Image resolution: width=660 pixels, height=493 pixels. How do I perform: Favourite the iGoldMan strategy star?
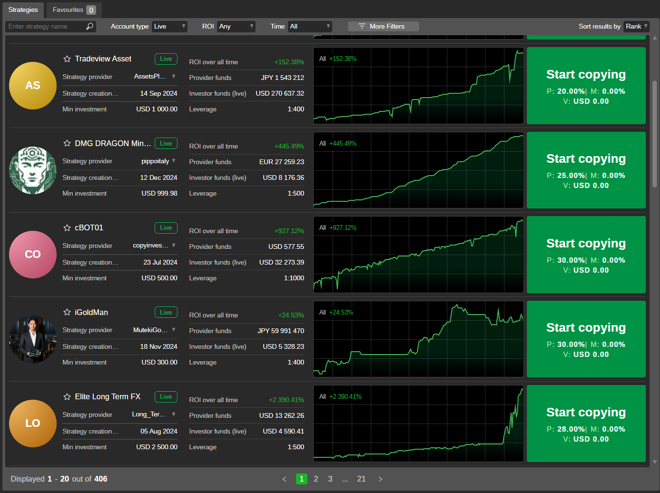tap(67, 312)
